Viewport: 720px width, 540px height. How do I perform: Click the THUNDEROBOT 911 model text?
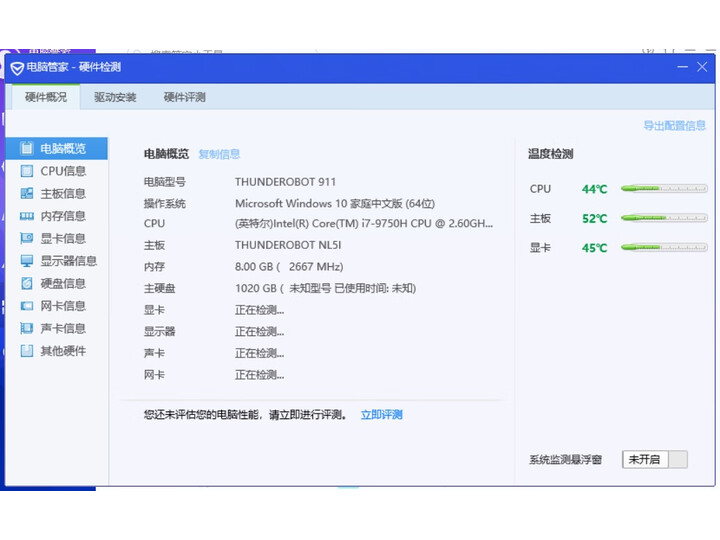coord(285,182)
